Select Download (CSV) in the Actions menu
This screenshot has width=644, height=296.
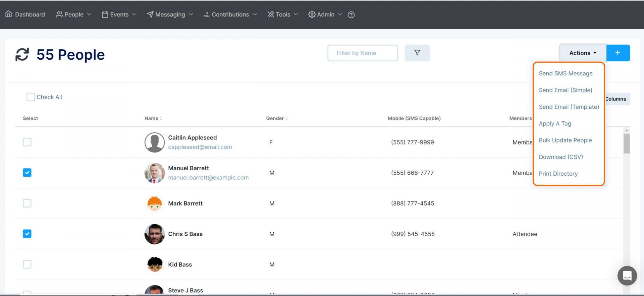tap(560, 157)
